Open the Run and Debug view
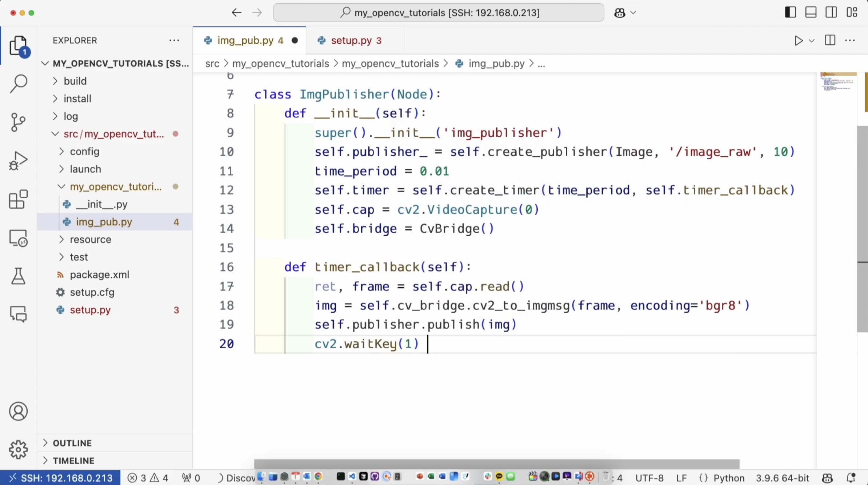 18,161
